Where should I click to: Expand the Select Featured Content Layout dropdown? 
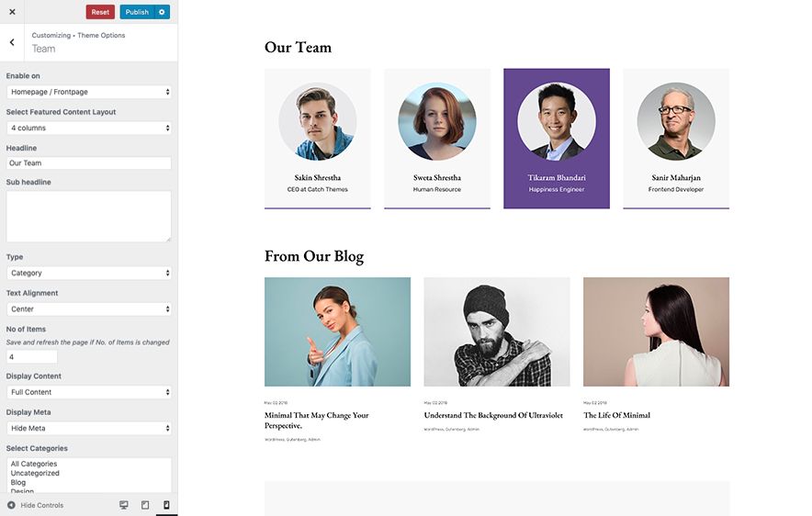coord(89,128)
